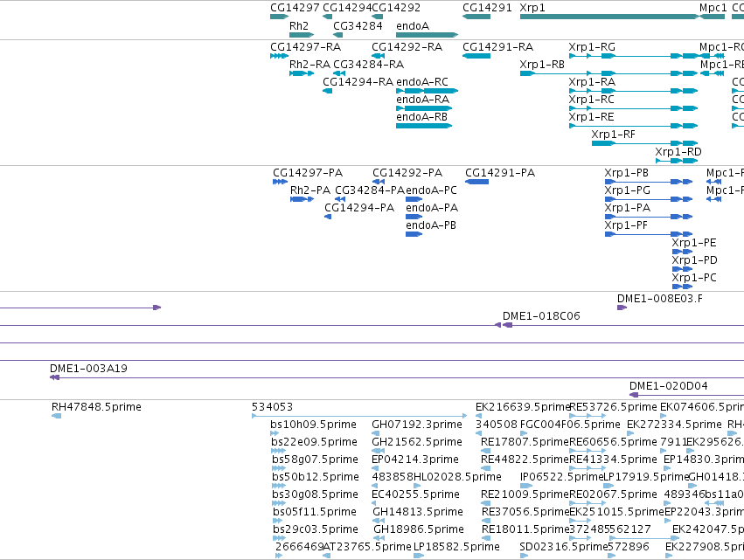This screenshot has height=560, width=744.
Task: Click transcript Xrp1-RF label
Action: 614,135
